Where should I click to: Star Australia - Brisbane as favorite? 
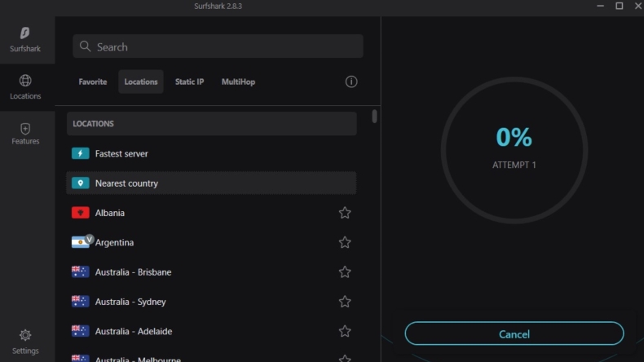(x=345, y=272)
